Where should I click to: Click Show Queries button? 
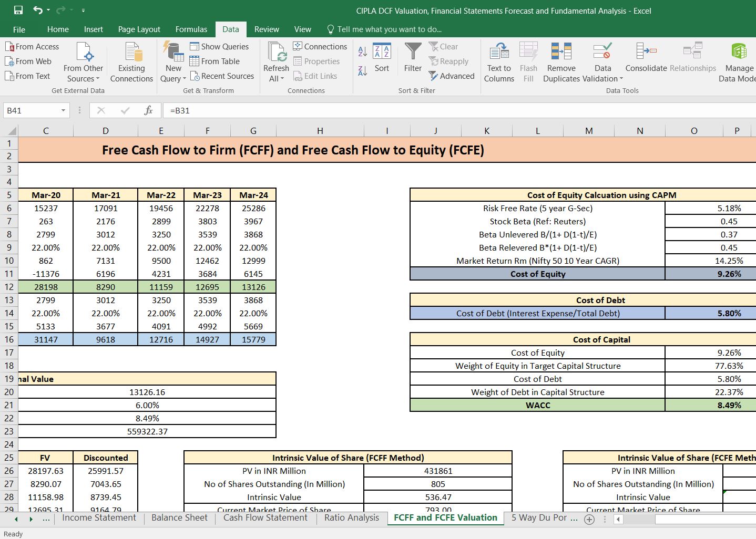point(219,46)
